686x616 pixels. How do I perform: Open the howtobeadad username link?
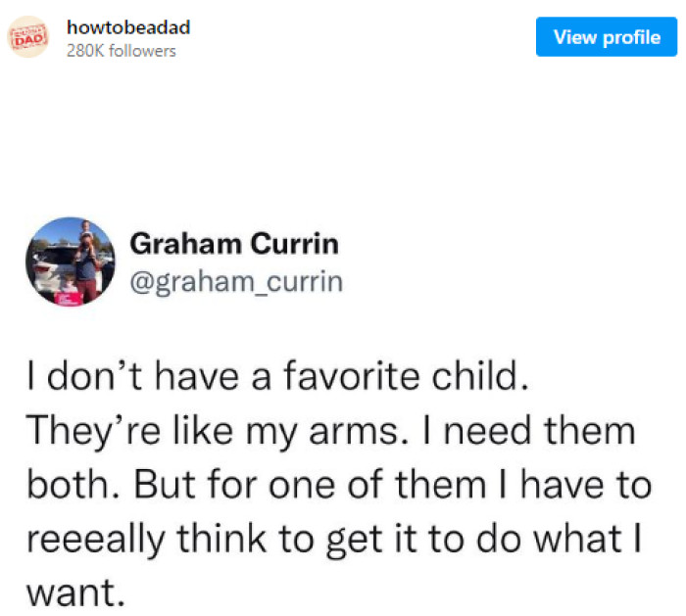(x=127, y=27)
